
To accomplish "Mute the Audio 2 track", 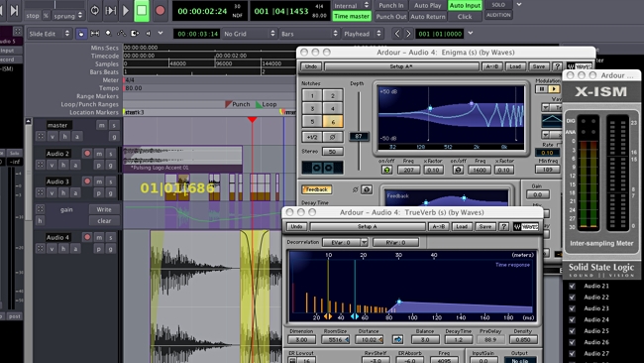I will [99, 154].
